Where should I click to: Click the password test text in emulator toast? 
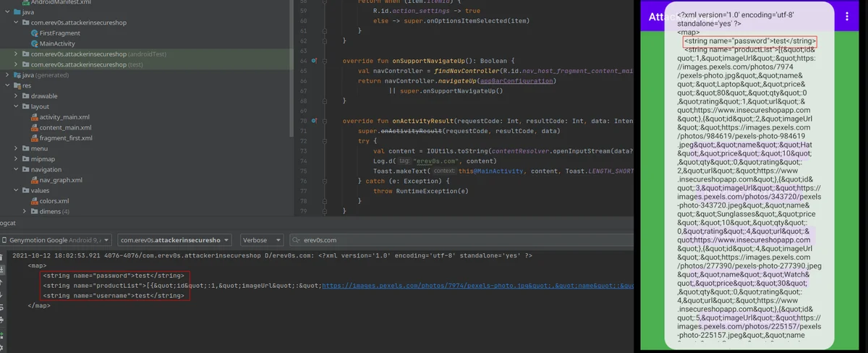coord(750,41)
